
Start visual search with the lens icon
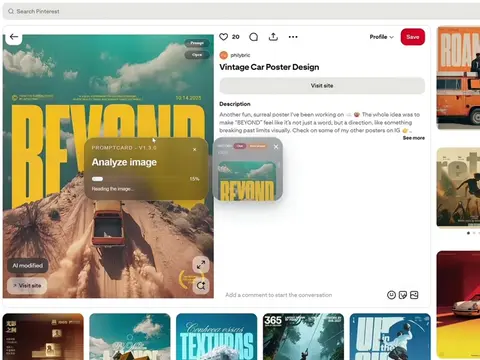tap(201, 286)
